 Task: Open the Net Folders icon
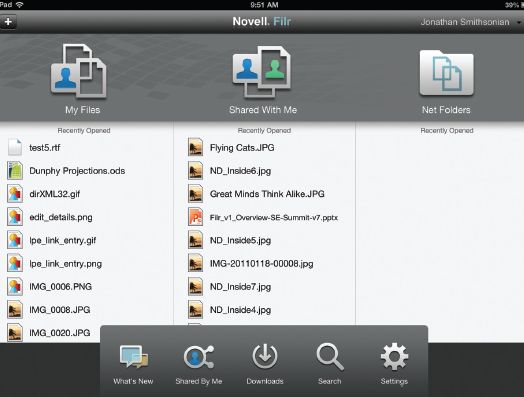coord(446,73)
